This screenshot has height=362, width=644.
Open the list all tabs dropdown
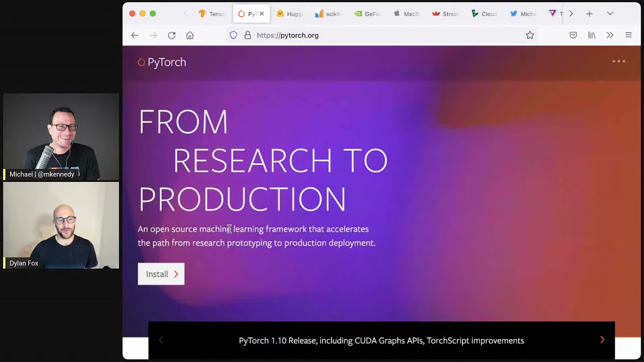coord(610,14)
